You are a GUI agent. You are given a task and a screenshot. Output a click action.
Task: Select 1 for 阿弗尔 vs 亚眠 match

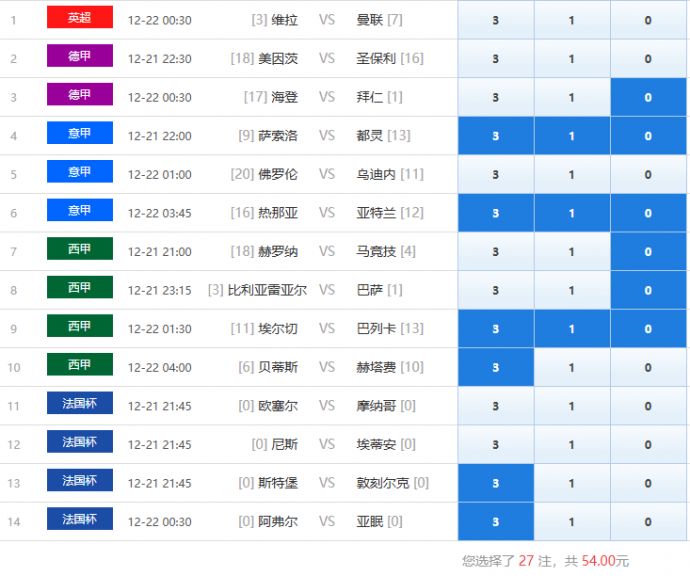pos(572,522)
